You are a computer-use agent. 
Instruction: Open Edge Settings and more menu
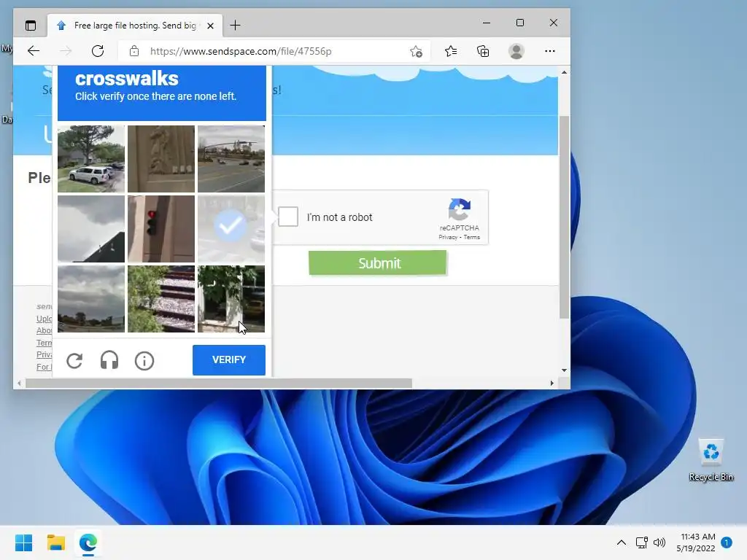550,51
